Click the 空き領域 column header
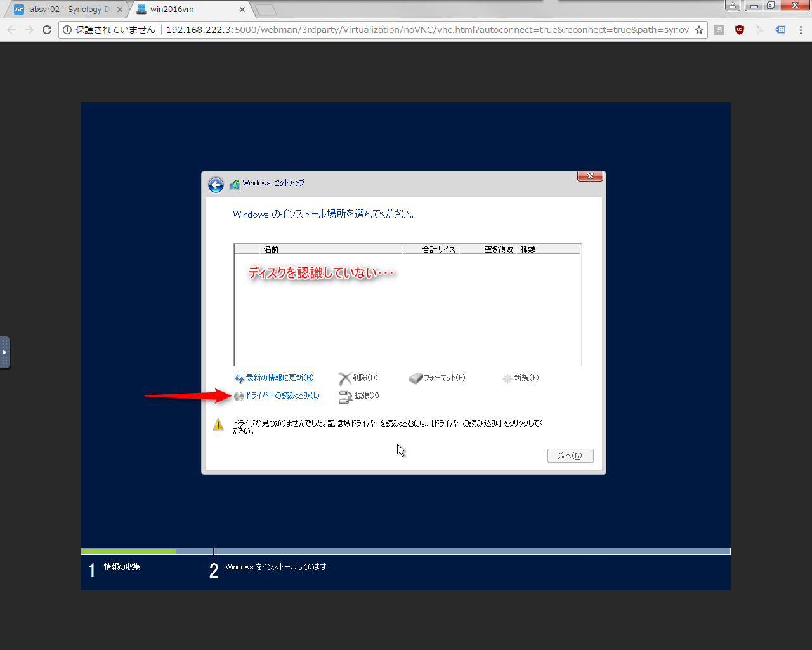Viewport: 812px width, 650px height. (x=487, y=249)
